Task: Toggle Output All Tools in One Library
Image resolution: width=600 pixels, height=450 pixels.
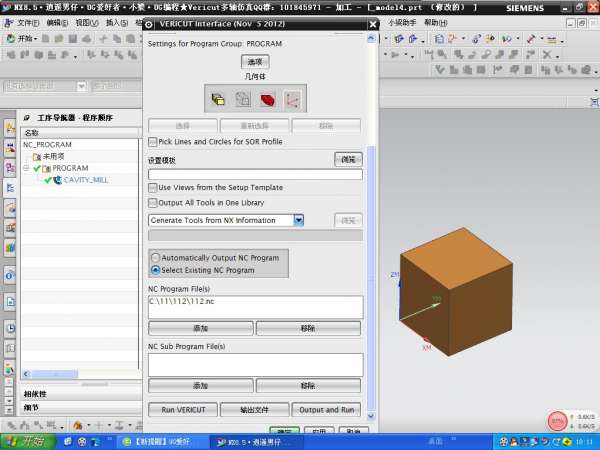Action: pos(153,202)
